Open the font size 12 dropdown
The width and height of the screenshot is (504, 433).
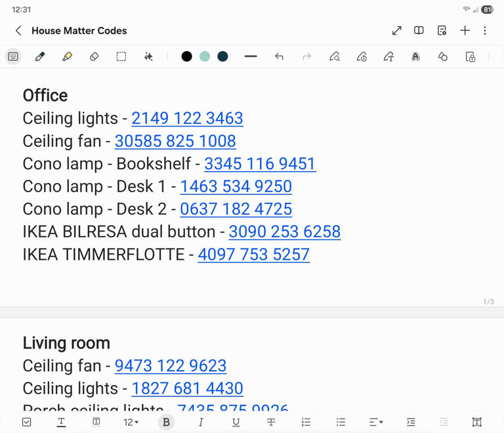(x=131, y=422)
